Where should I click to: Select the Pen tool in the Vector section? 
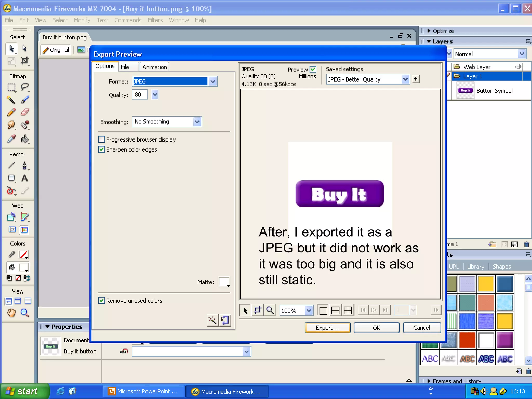(x=24, y=165)
